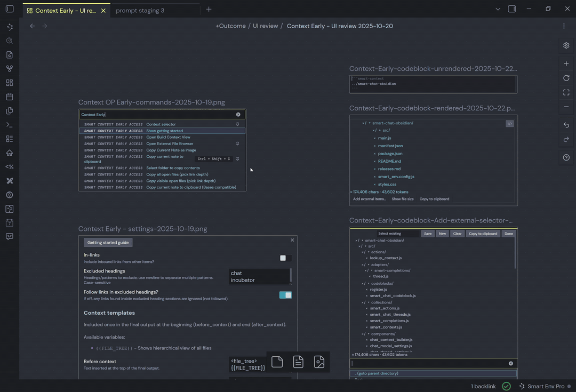Add note from vault to canvas
Viewport: 576px width, 392px height.
pos(298,362)
